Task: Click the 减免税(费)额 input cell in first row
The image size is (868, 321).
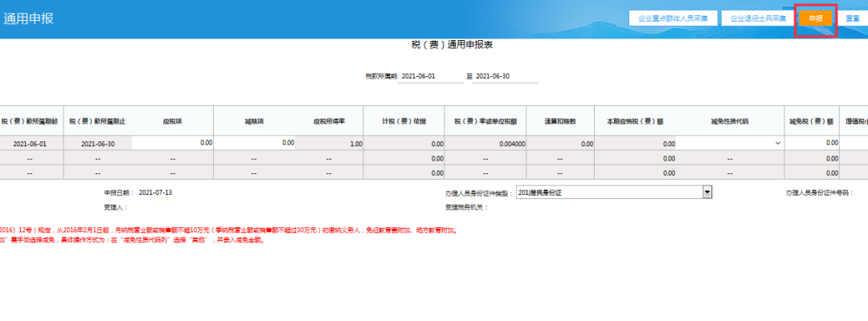Action: coord(812,143)
